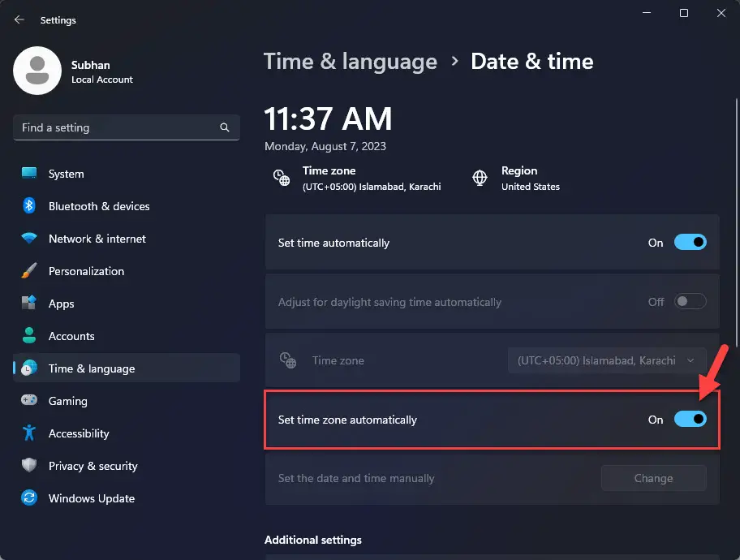Turn off Set time automatically
740x560 pixels.
(690, 242)
